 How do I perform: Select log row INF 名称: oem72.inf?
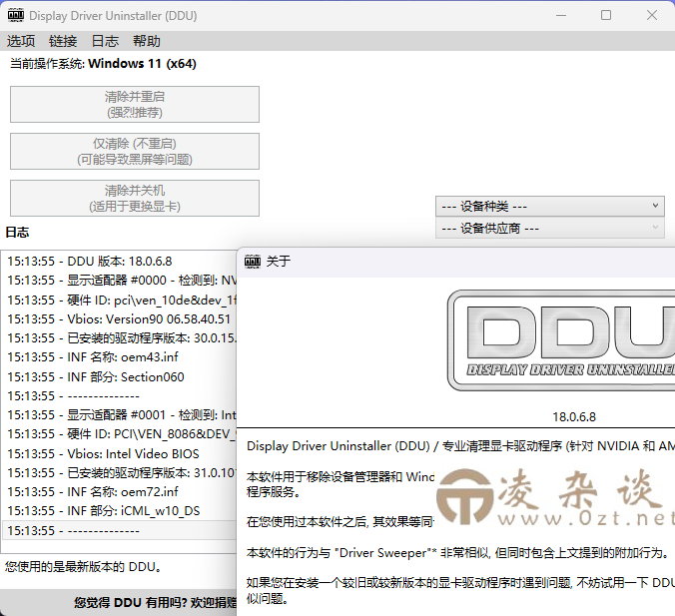pos(119,491)
